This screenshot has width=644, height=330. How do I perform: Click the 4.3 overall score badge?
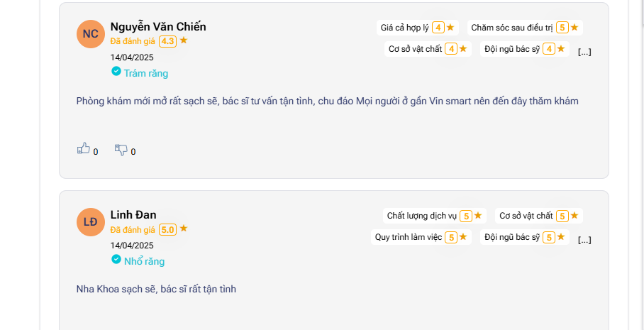[x=168, y=41]
